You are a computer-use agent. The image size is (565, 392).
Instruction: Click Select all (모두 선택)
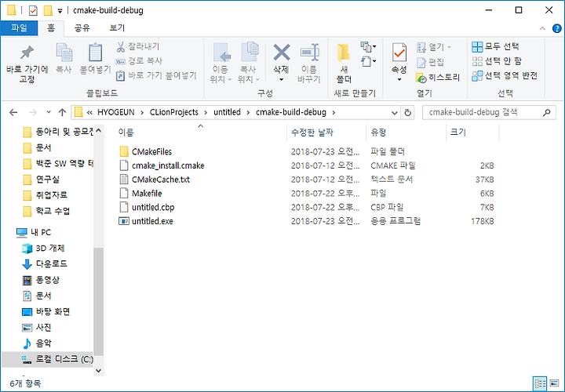coord(495,46)
